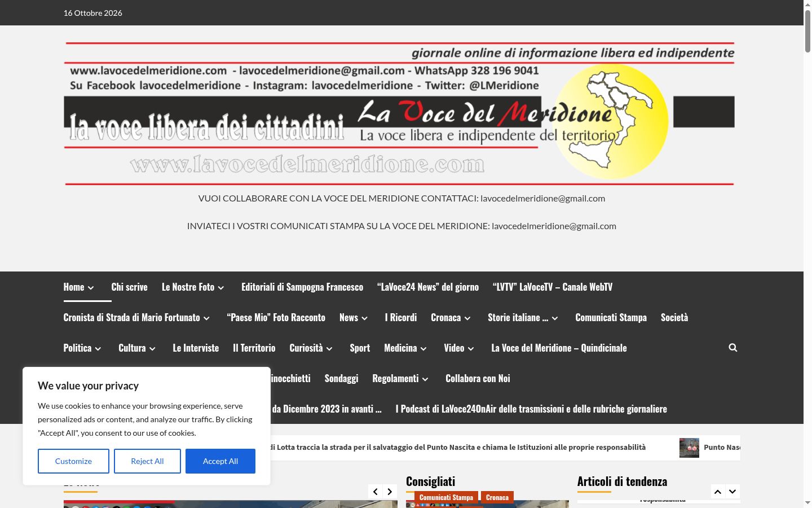The height and width of the screenshot is (508, 812).
Task: Open "LVTV" LaVoceTV – Canale WebTV
Action: (x=553, y=287)
